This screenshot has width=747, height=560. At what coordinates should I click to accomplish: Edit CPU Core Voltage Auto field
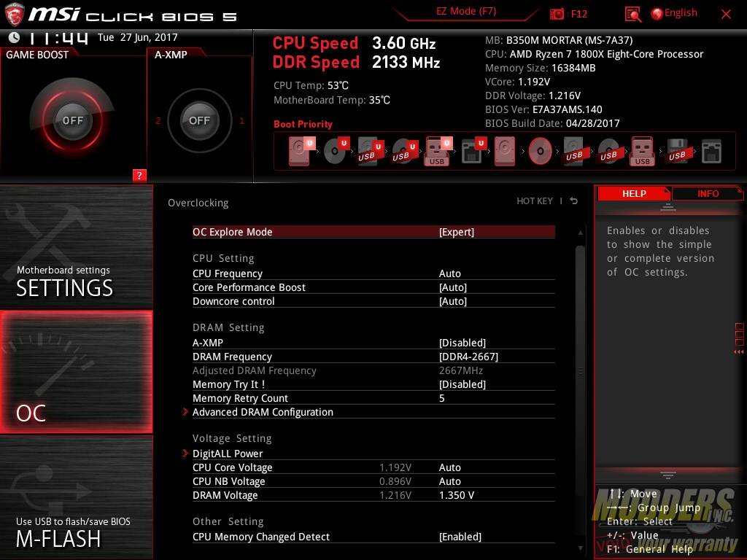(x=449, y=467)
